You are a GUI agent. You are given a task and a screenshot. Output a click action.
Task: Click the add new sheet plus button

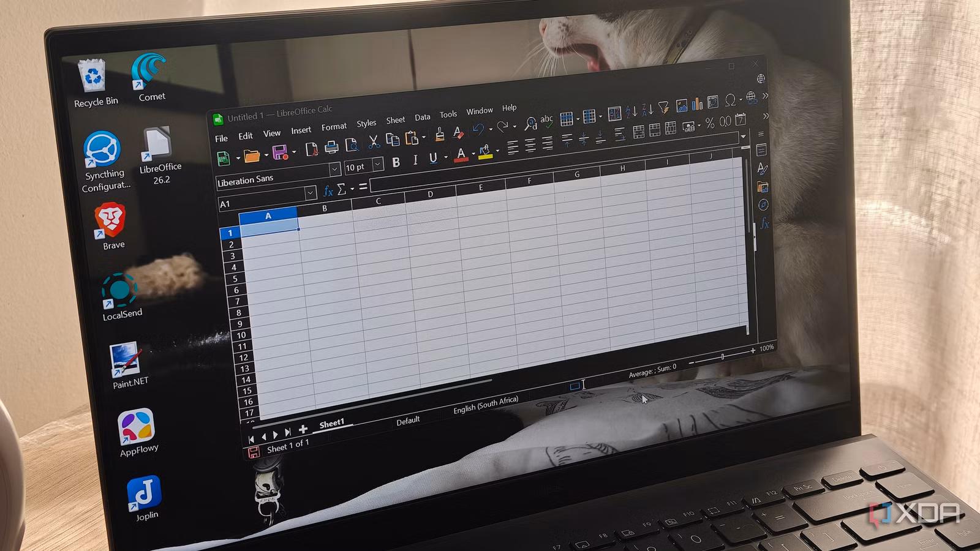tap(303, 429)
